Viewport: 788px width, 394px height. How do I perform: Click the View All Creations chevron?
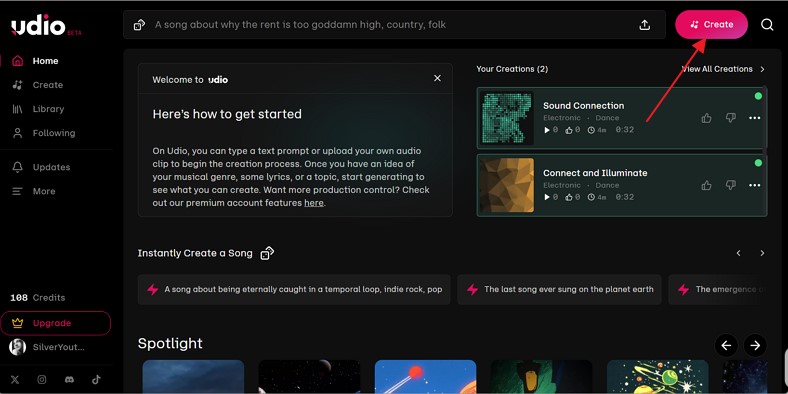click(762, 69)
